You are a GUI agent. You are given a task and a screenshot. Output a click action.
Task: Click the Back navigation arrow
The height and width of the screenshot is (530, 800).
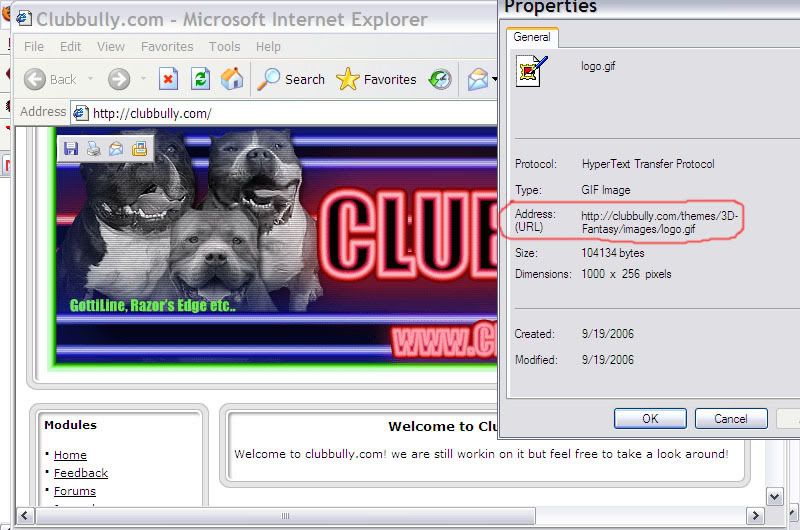35,80
